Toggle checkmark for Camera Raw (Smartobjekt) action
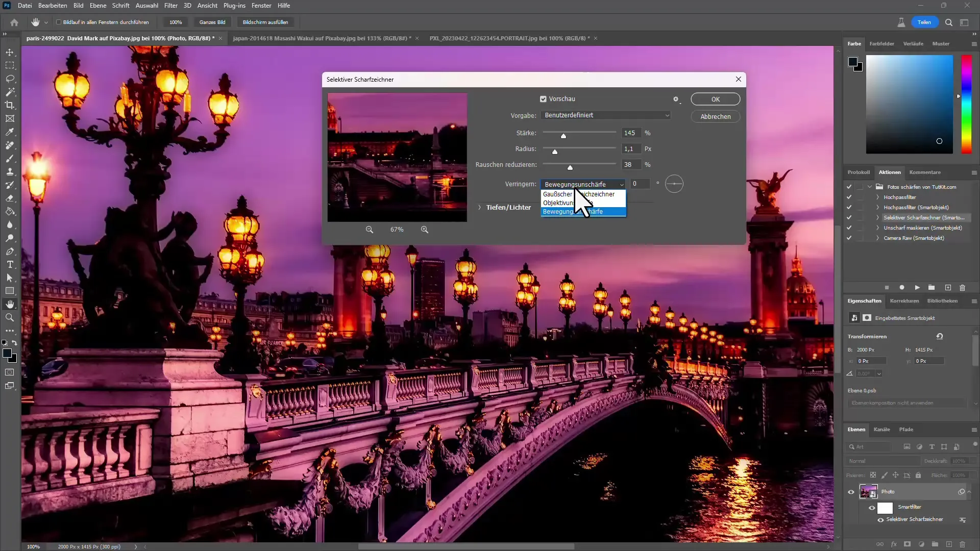This screenshot has width=980, height=551. [849, 238]
